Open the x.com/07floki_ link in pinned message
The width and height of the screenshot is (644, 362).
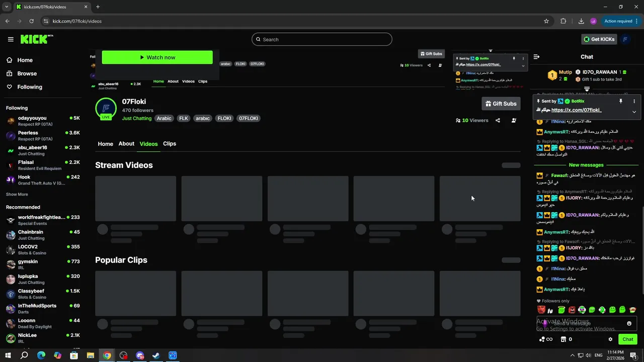(576, 110)
